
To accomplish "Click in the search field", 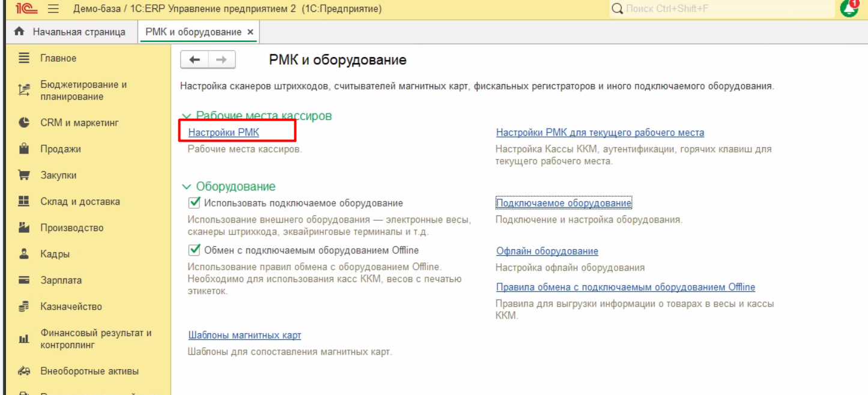I will 721,9.
